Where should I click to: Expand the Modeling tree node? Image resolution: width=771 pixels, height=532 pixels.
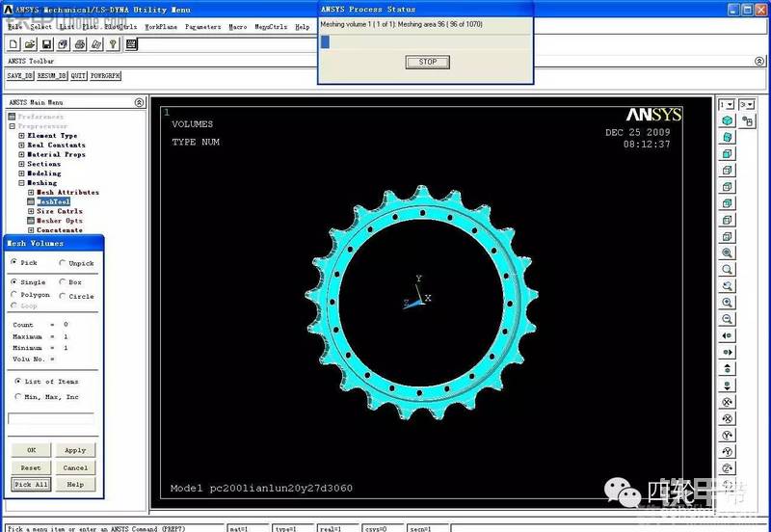click(x=21, y=173)
